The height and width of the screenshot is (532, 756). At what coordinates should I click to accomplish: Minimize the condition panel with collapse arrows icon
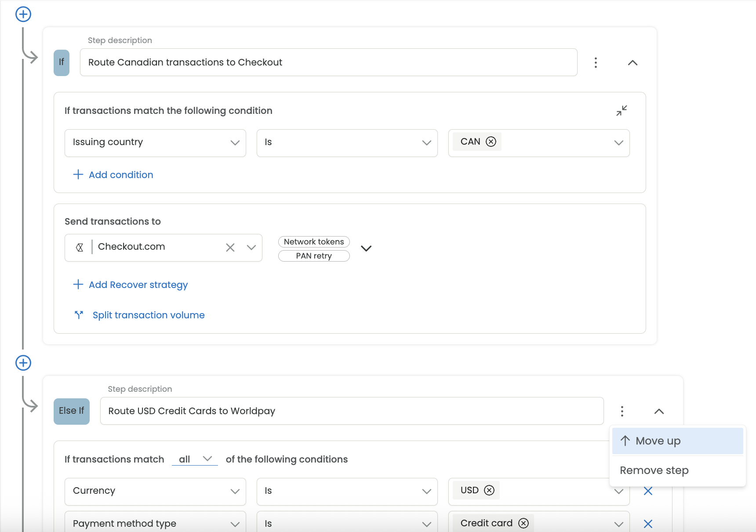(x=622, y=110)
